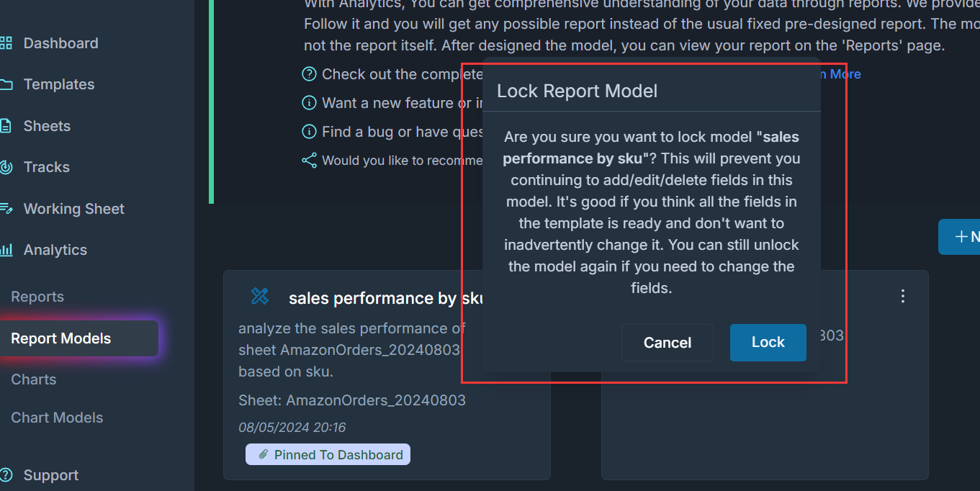Open the Working Sheet page
Viewport: 980px width, 491px height.
pyautogui.click(x=73, y=209)
